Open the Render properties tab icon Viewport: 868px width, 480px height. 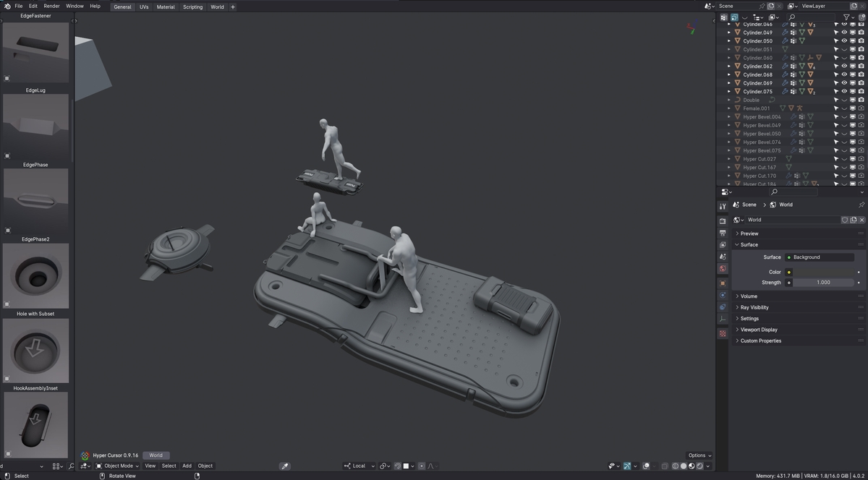click(723, 220)
